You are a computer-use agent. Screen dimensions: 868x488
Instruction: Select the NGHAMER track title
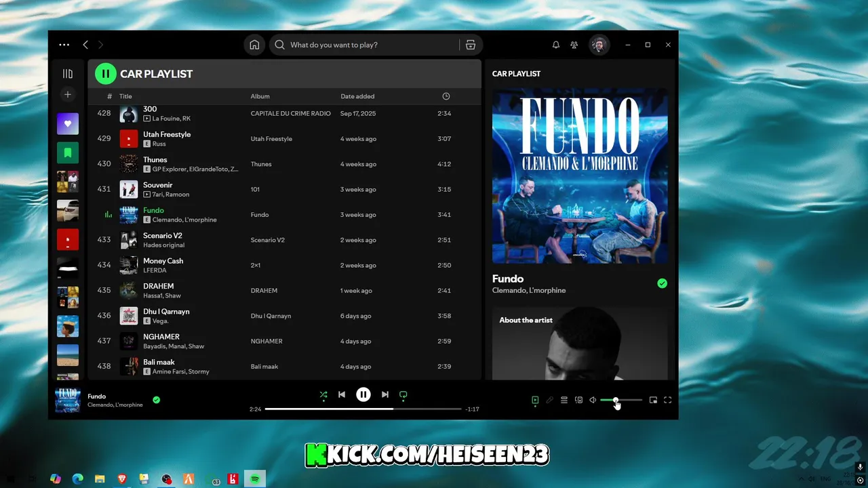click(161, 337)
